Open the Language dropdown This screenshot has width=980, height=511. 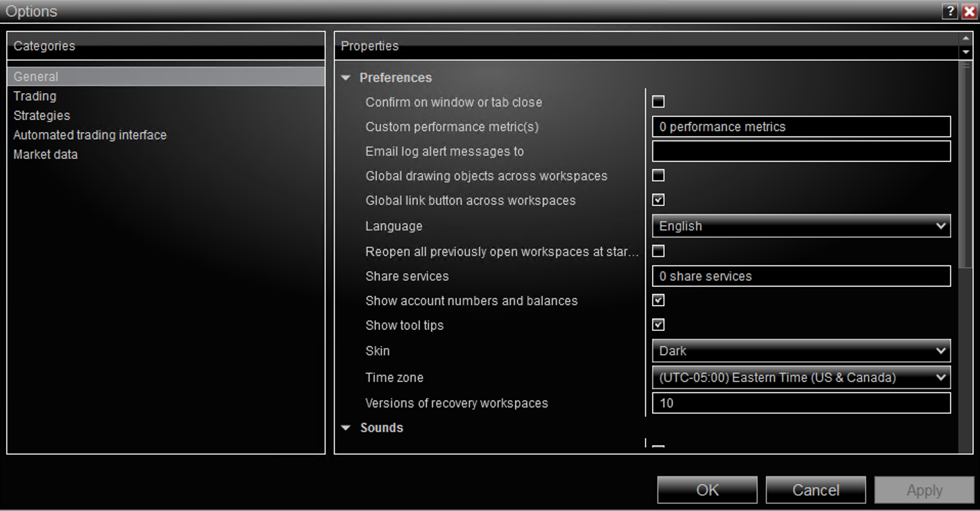tap(801, 226)
